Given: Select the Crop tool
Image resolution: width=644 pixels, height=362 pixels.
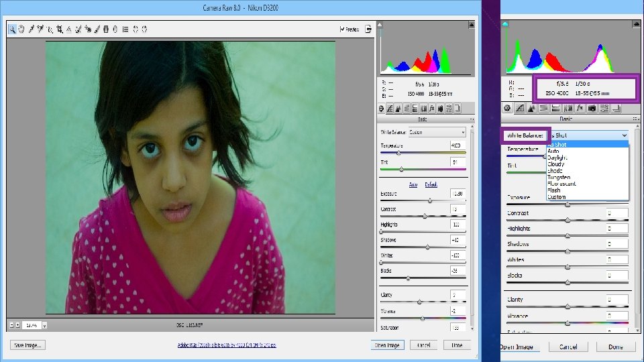Looking at the screenshot, I should (59, 29).
